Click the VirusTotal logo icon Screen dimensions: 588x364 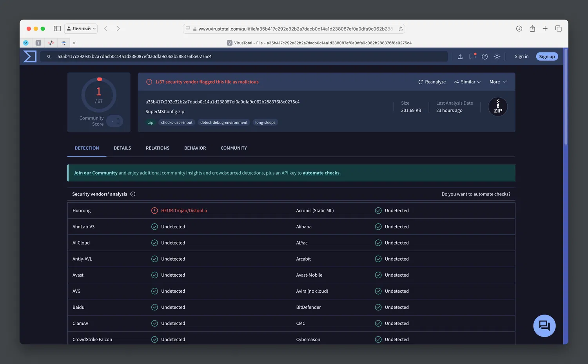pos(30,56)
